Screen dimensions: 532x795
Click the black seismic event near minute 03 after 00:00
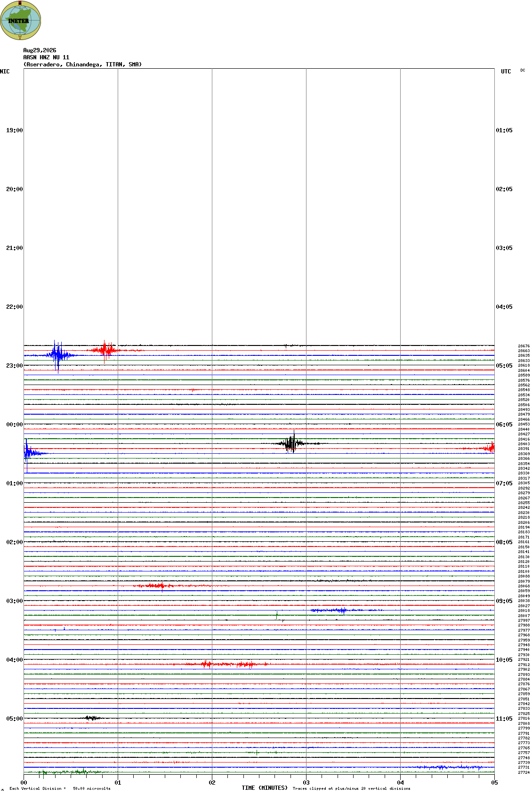click(292, 443)
